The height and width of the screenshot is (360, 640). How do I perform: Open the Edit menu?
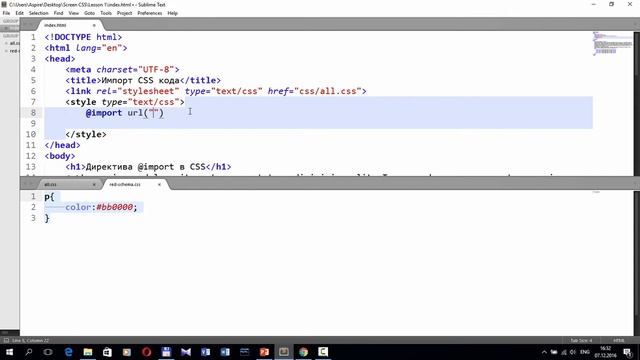[x=19, y=13]
